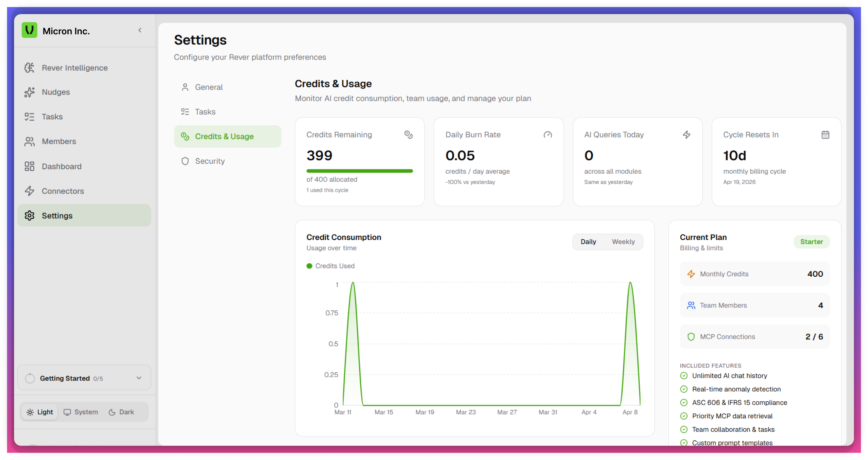Click the Tasks icon in sidebar

[30, 116]
